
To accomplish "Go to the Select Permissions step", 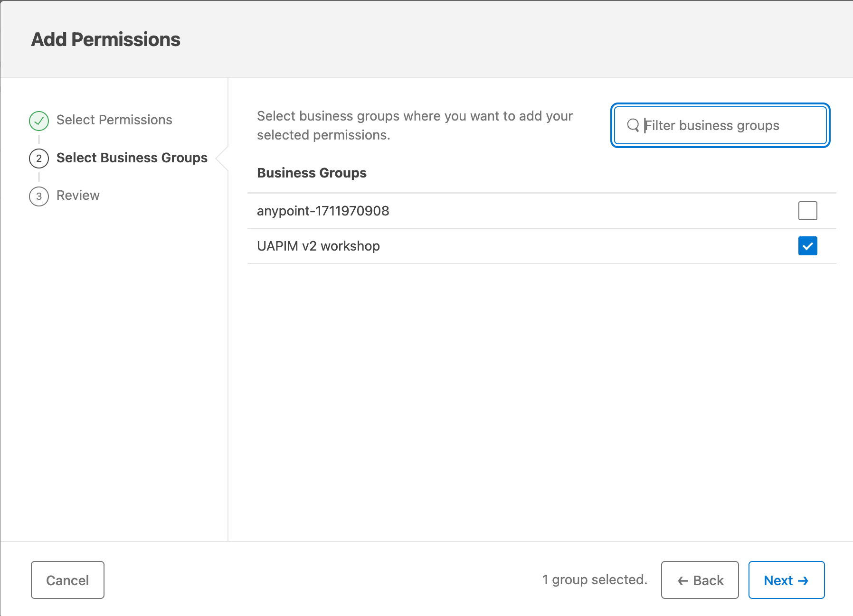I will [114, 120].
